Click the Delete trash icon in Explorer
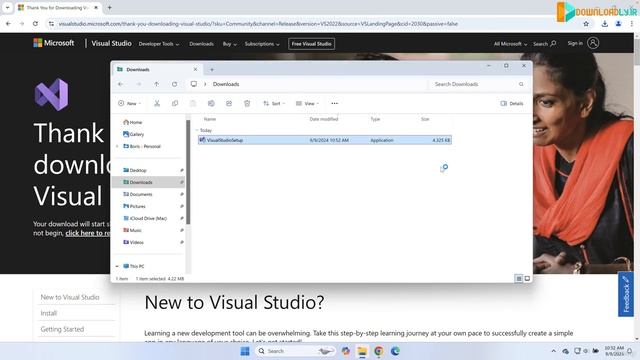The width and height of the screenshot is (640, 360). pyautogui.click(x=247, y=104)
